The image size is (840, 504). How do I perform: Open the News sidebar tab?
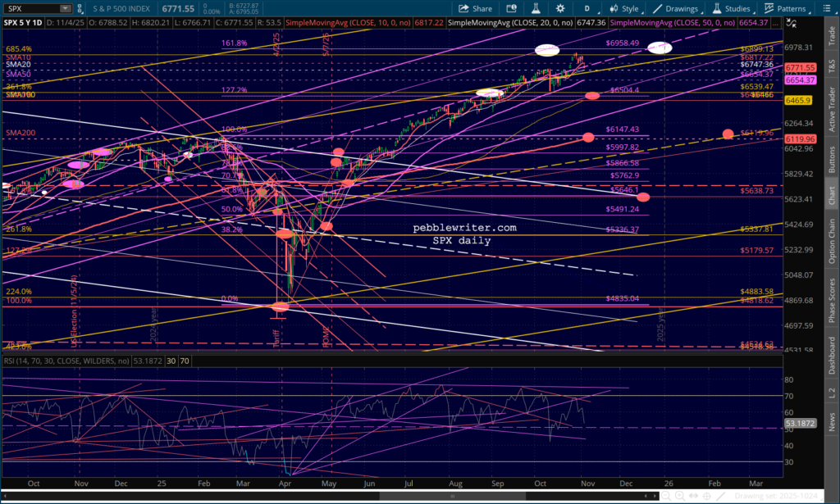(x=832, y=421)
